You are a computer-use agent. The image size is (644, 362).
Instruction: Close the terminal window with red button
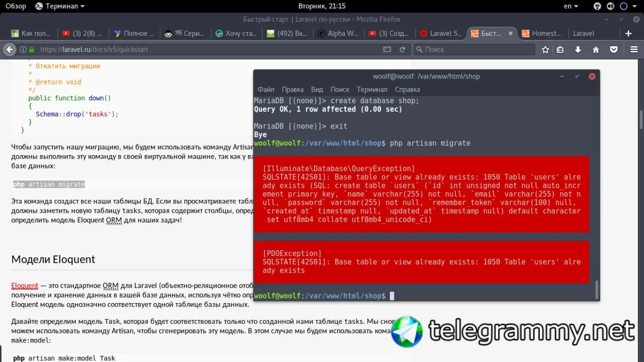coord(592,77)
